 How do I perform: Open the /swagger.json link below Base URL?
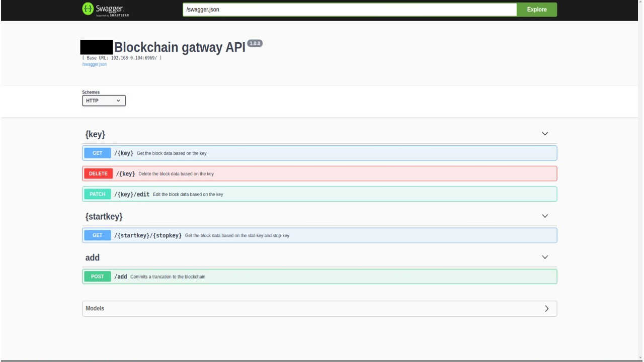click(94, 64)
